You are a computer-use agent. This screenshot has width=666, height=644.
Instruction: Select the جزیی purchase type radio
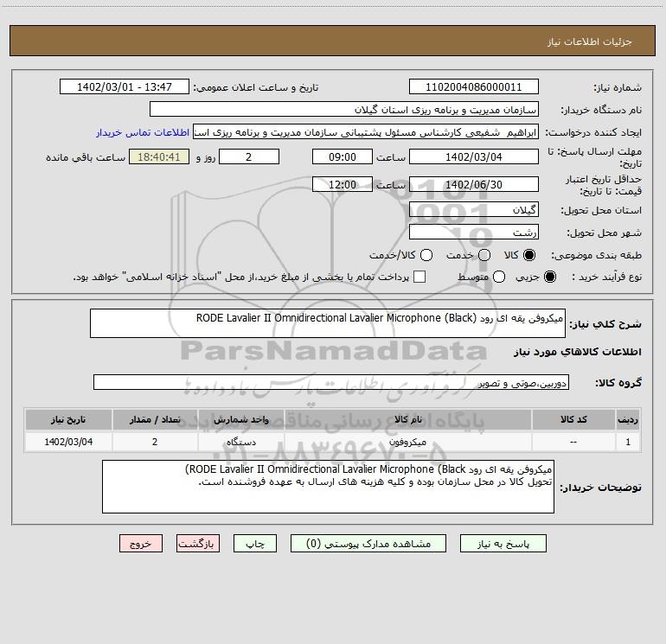click(549, 277)
